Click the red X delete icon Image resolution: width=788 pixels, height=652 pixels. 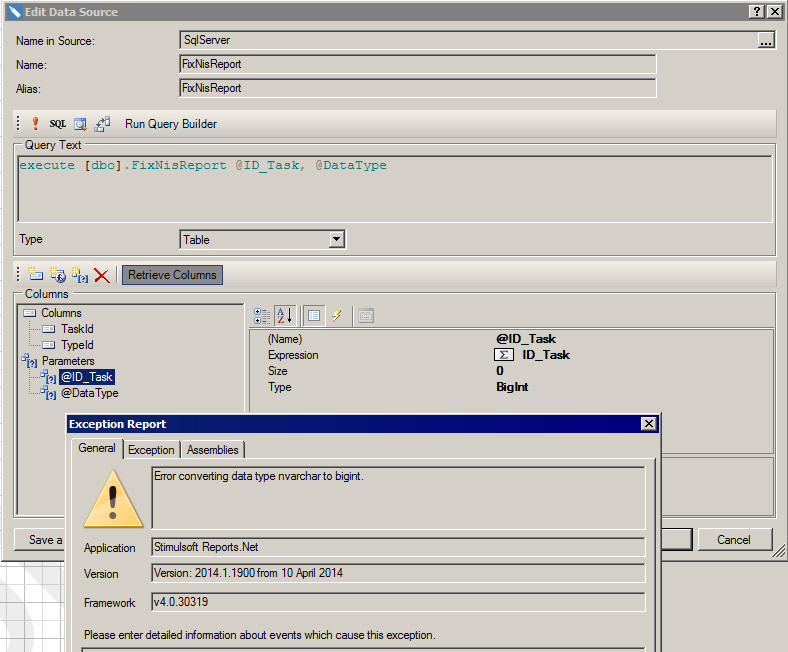102,275
